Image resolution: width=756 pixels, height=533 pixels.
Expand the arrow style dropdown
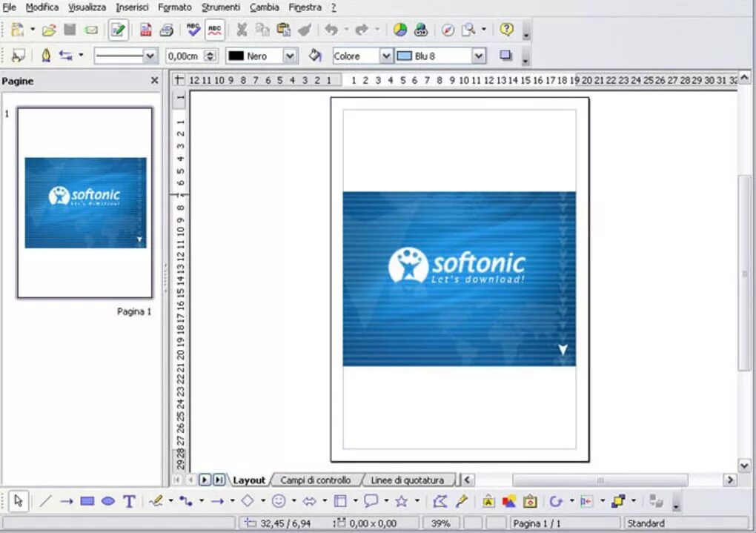(81, 56)
